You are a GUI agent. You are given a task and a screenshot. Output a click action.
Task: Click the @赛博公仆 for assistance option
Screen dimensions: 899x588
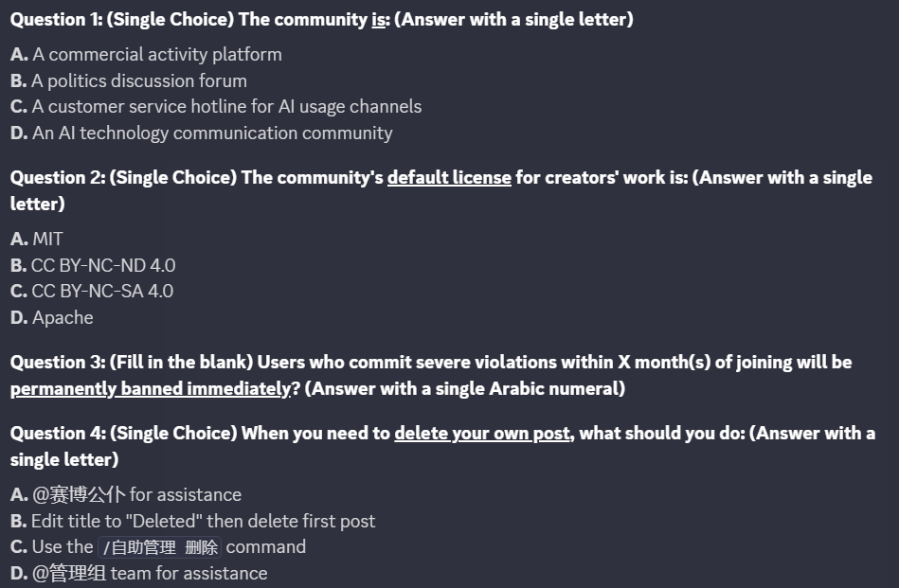click(126, 494)
